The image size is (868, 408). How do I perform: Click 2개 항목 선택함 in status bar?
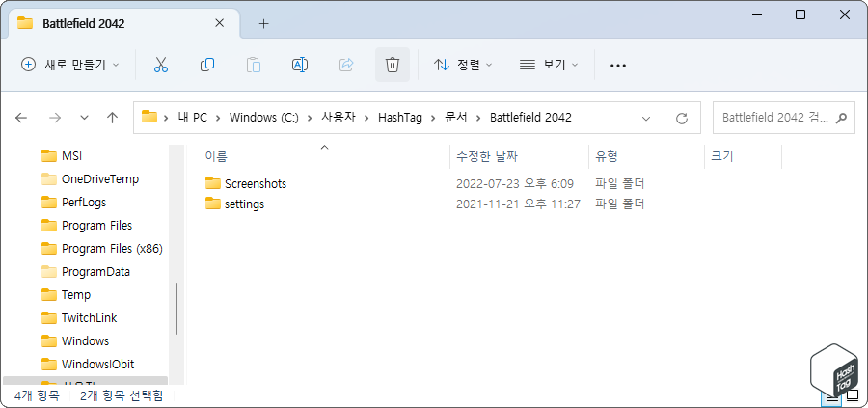(x=122, y=395)
